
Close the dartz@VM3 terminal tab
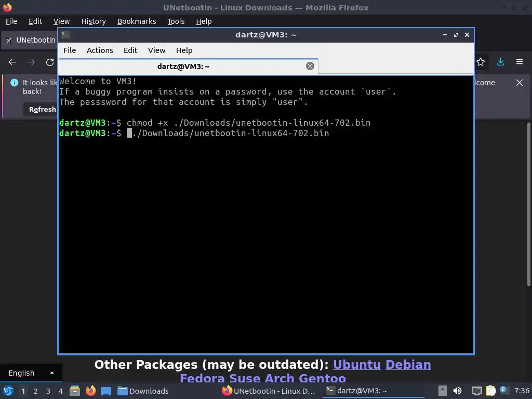coord(310,66)
